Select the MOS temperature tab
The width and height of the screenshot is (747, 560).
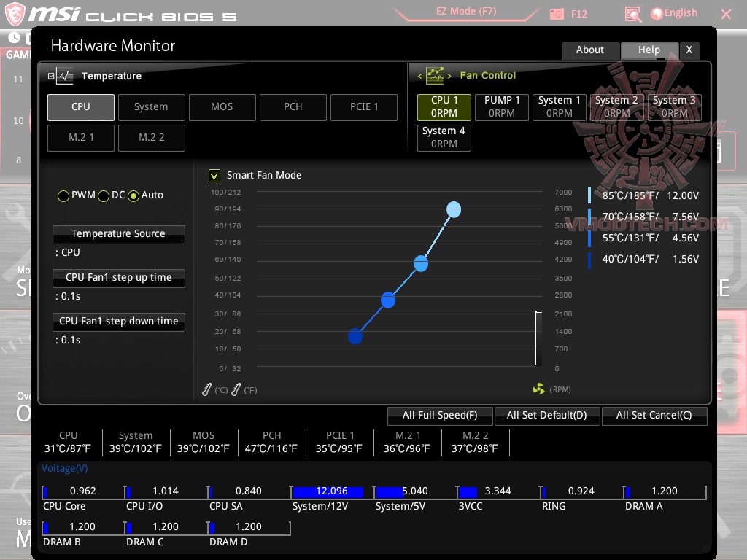tap(222, 107)
